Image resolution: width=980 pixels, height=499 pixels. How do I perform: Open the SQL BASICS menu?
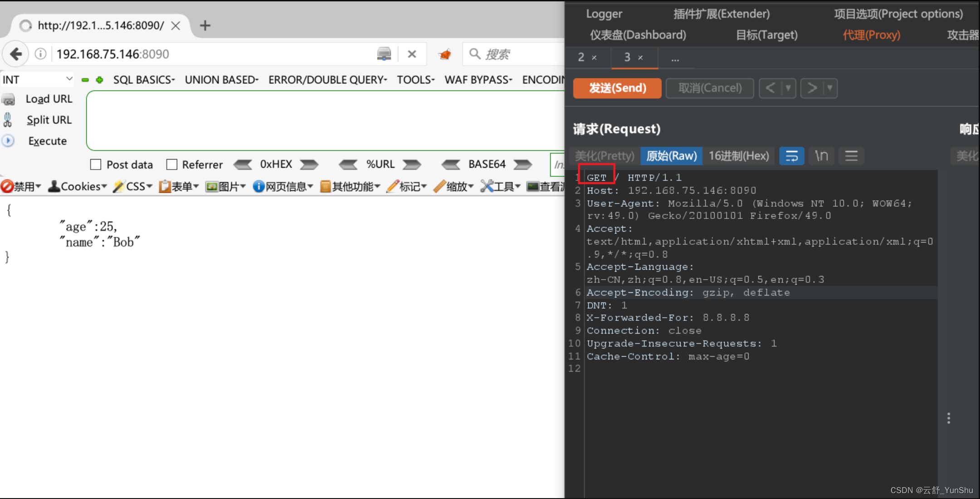(144, 80)
